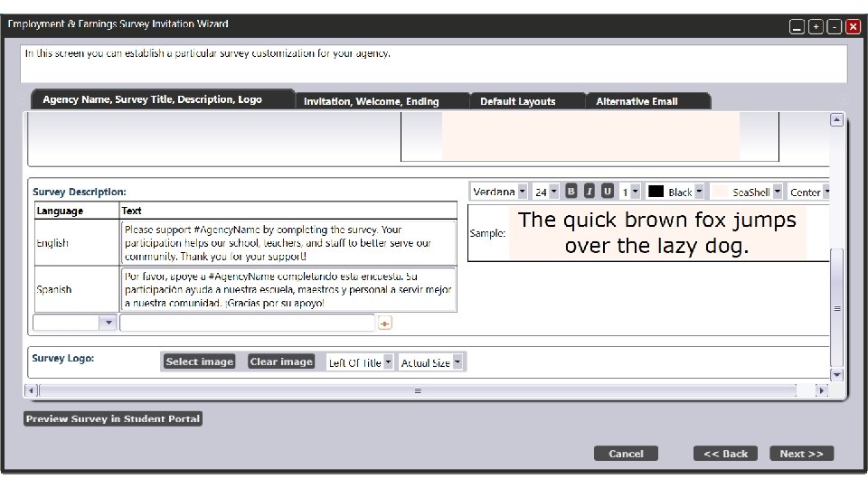Click Preview Survey in Student Portal
This screenshot has height=488, width=868.
coord(113,418)
